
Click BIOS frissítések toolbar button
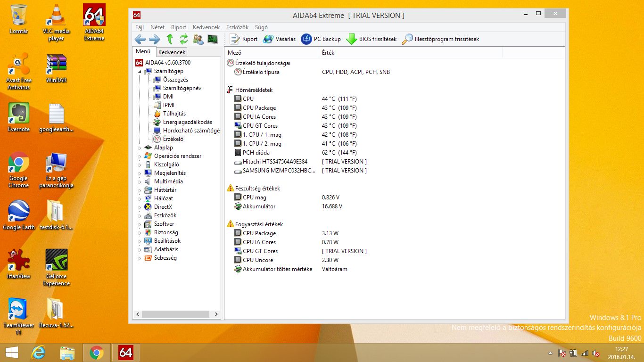(371, 39)
